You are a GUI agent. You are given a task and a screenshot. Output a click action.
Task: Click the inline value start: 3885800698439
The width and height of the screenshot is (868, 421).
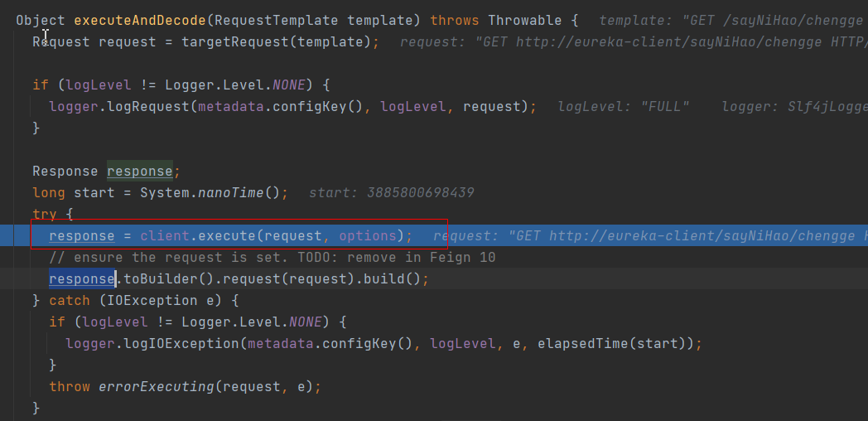pos(392,193)
